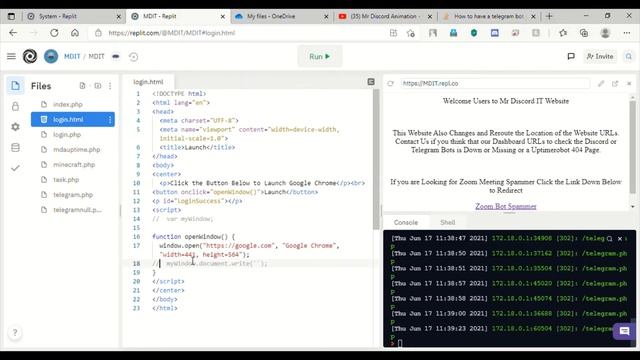This screenshot has width=640, height=360.
Task: Toggle the editor layout icon
Action: coord(371,82)
